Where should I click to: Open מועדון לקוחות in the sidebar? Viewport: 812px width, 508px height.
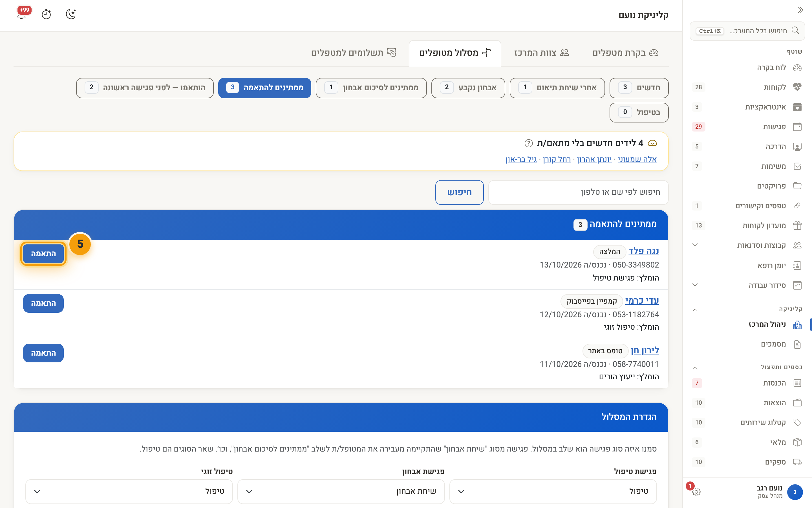(747, 225)
